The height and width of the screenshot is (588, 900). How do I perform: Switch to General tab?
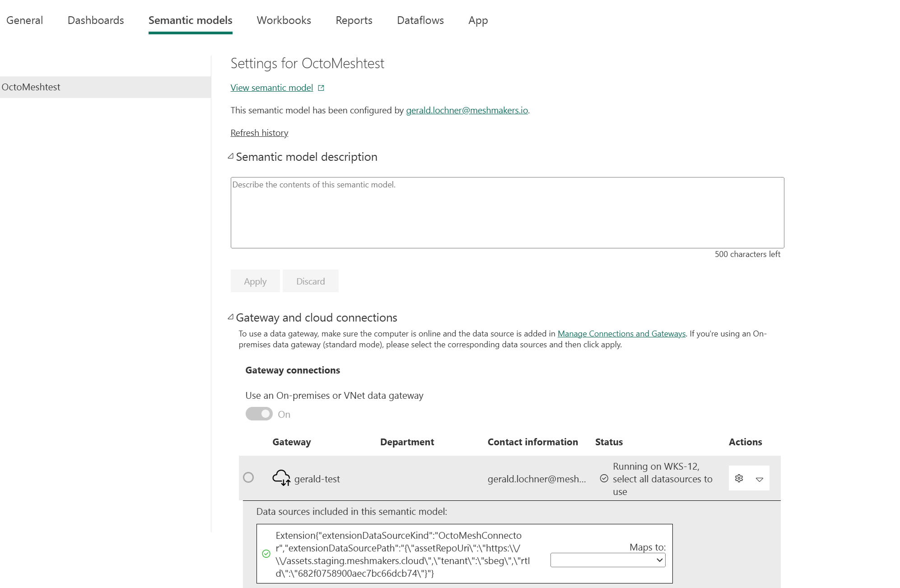tap(25, 20)
